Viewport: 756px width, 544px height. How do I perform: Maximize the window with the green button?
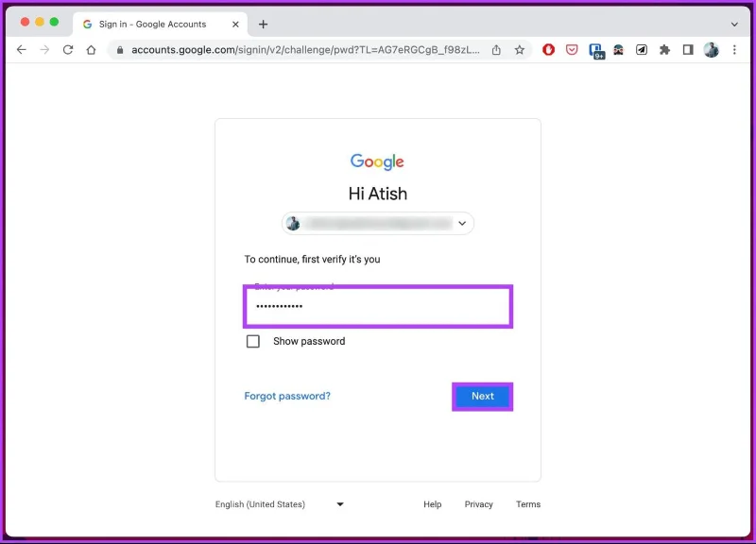(x=55, y=22)
